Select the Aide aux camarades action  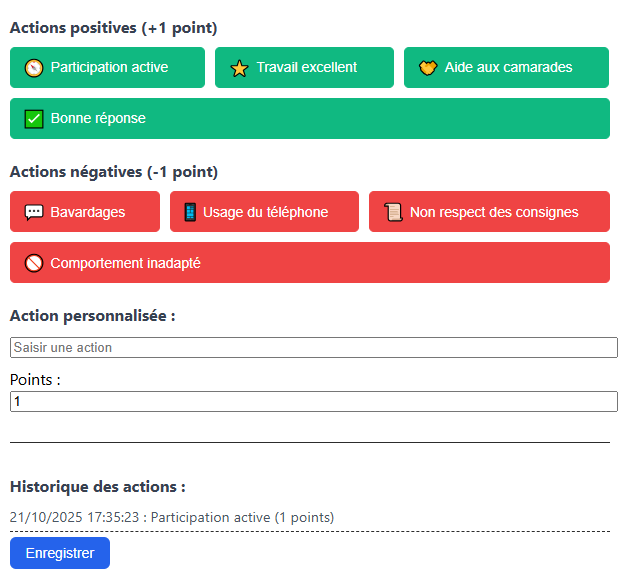(507, 68)
